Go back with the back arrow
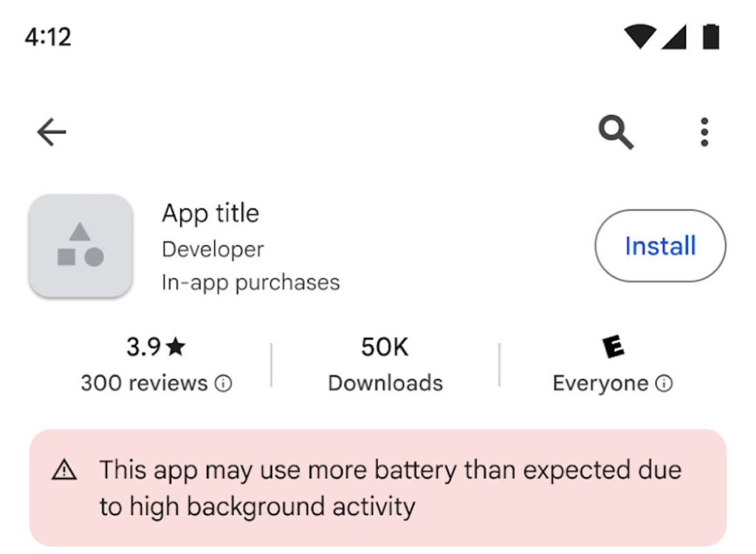This screenshot has height=554, width=756. (x=49, y=131)
